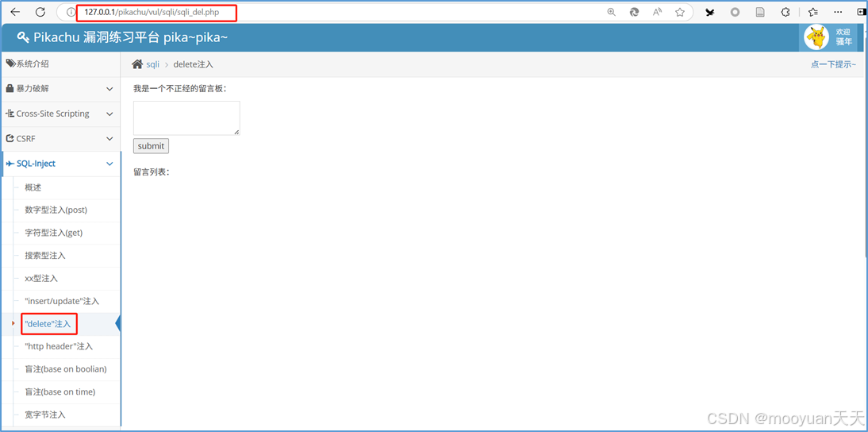The height and width of the screenshot is (432, 868).
Task: Open the black bird extension icon
Action: (709, 12)
